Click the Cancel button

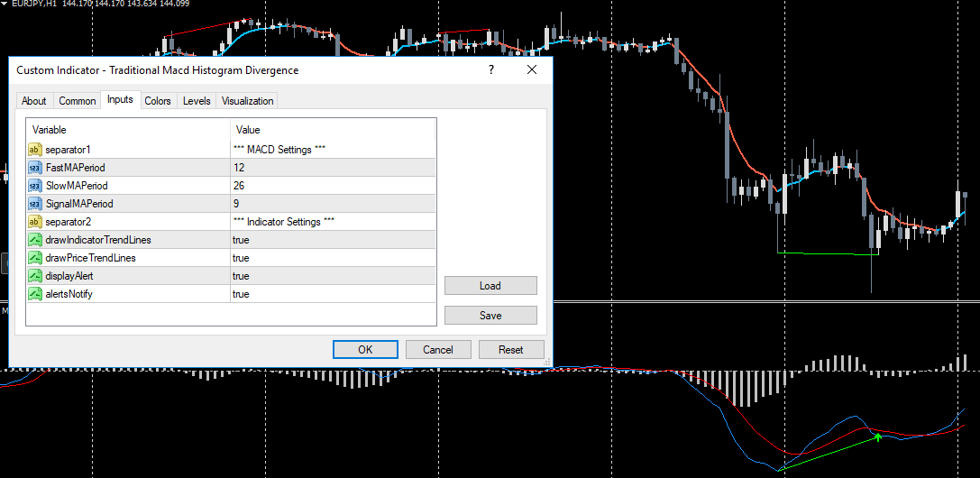point(438,350)
